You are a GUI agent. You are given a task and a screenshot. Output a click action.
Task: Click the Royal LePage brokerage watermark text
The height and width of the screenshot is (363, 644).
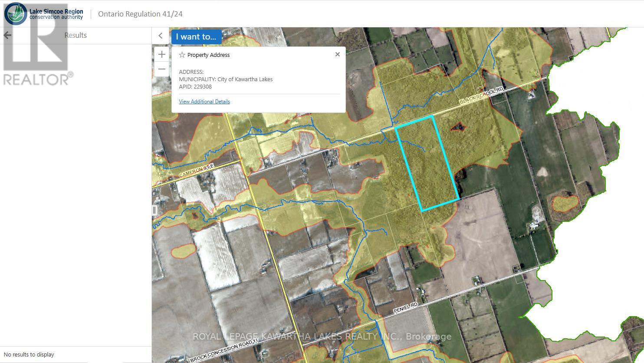(x=322, y=337)
